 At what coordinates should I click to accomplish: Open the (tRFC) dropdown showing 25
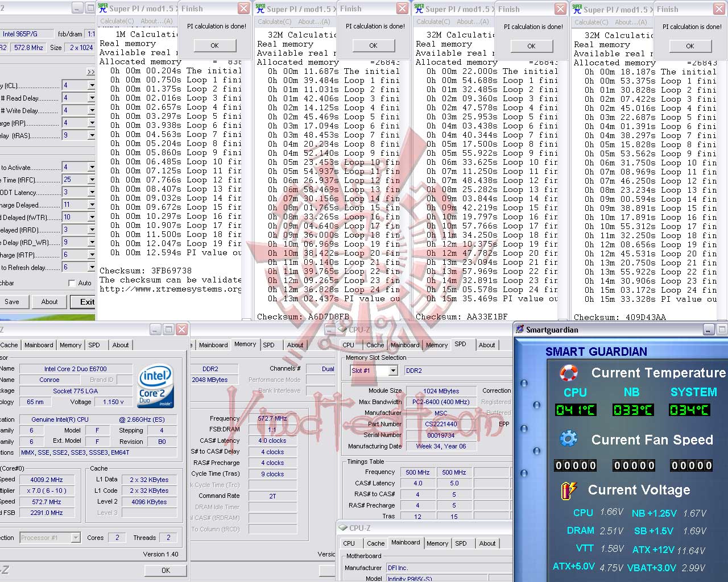click(92, 180)
